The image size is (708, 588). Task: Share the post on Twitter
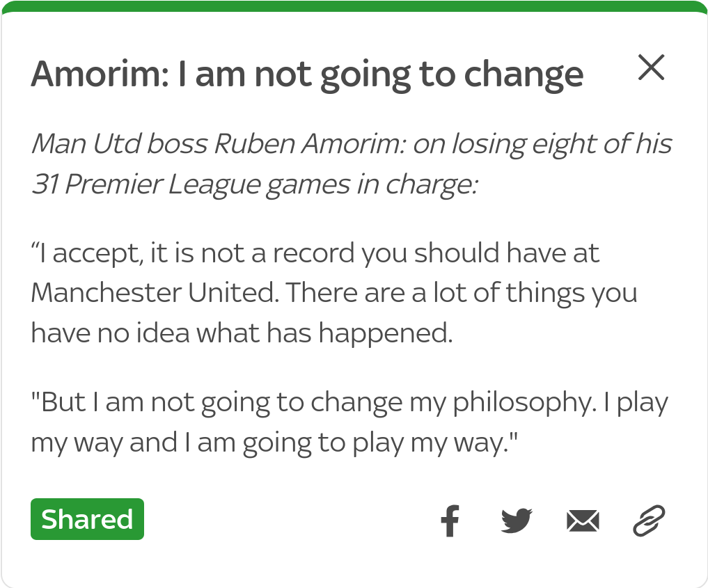(516, 520)
